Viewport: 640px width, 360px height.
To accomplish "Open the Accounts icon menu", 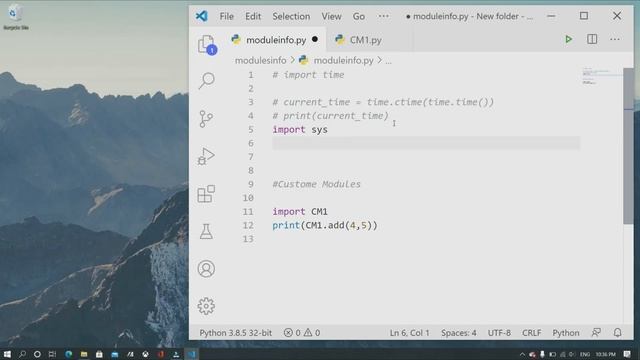I will coord(206,269).
